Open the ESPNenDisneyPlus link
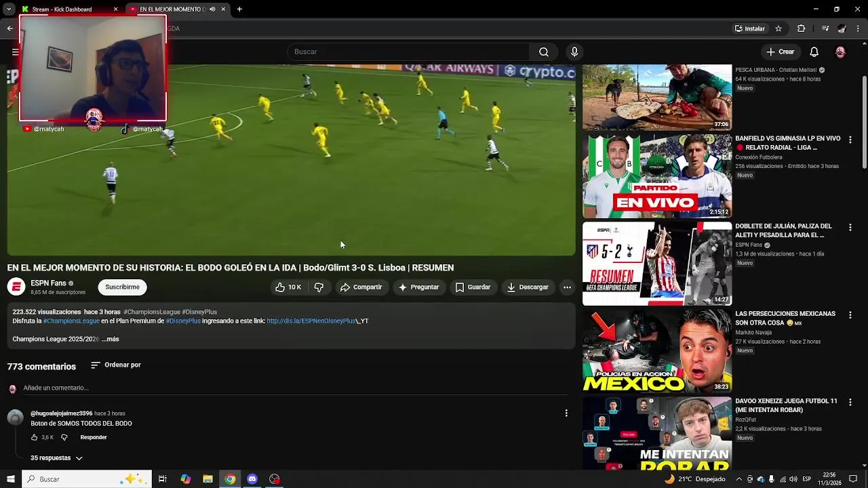Image resolution: width=868 pixels, height=488 pixels. (311, 321)
